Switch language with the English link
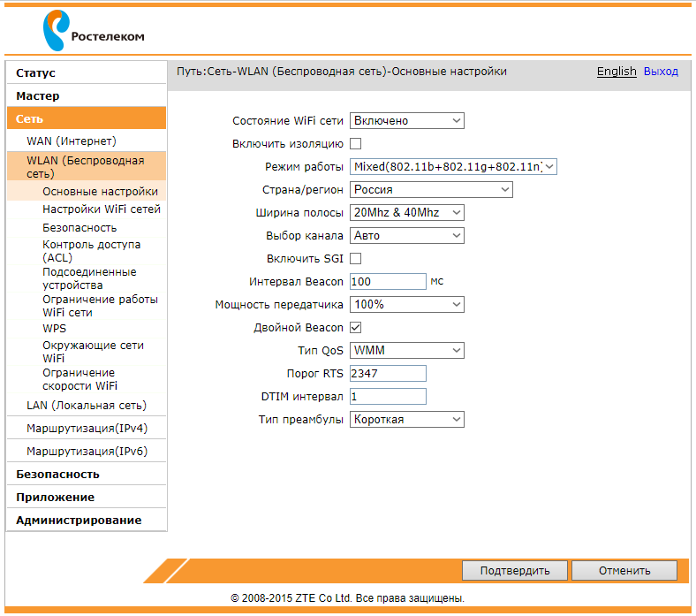Image resolution: width=696 pixels, height=616 pixels. click(617, 71)
